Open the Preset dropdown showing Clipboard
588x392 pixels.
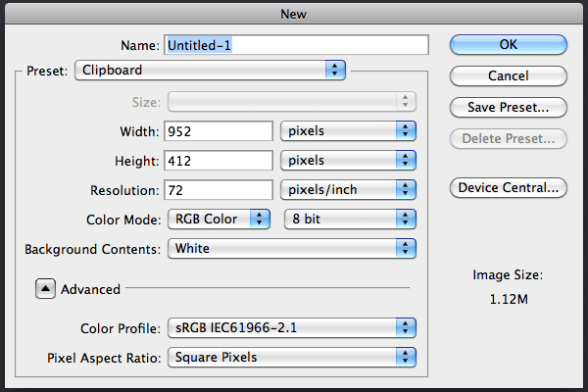(210, 71)
